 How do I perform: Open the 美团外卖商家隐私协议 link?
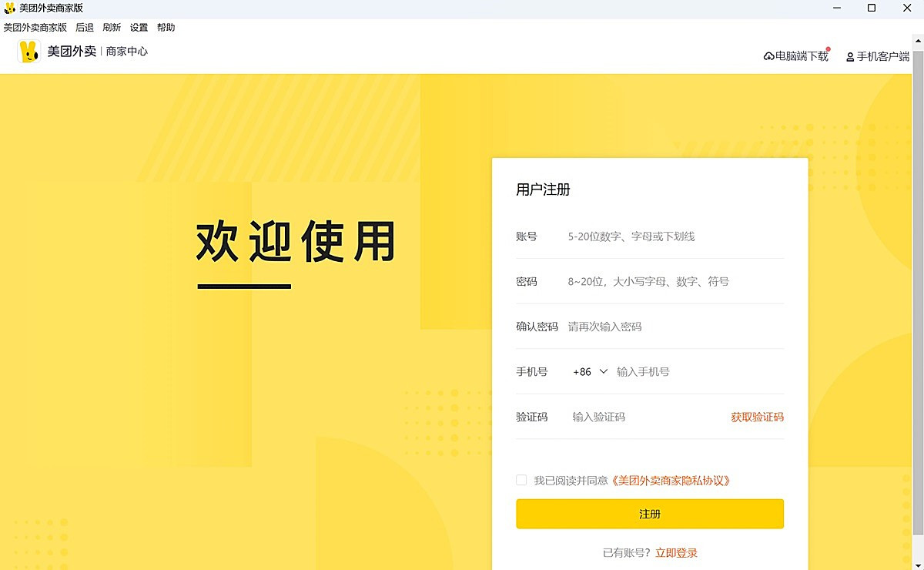tap(670, 480)
